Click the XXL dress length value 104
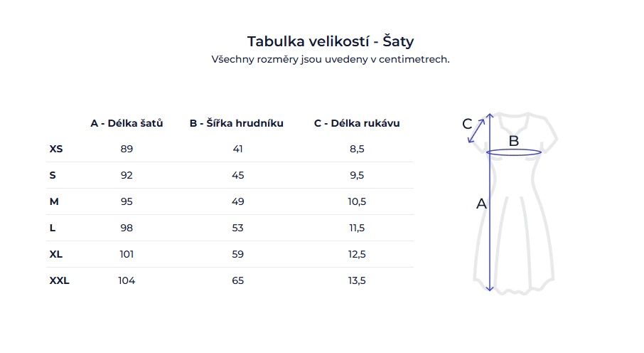644x353 pixels. [127, 280]
